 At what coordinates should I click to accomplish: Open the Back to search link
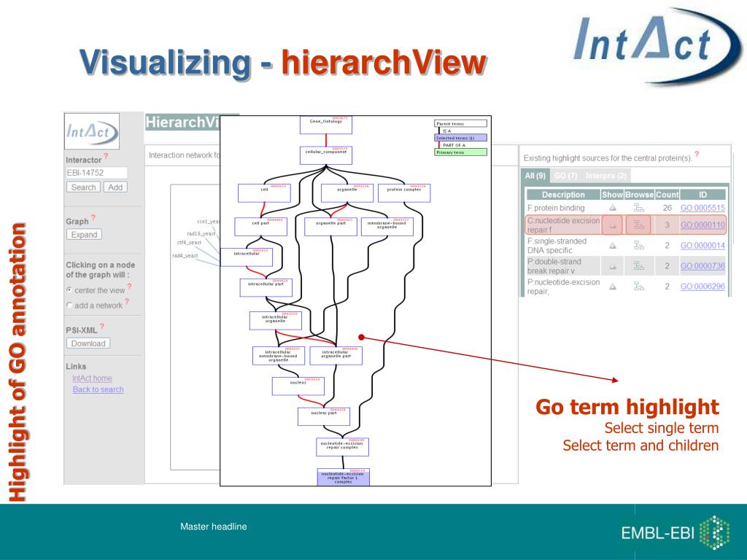point(98,389)
